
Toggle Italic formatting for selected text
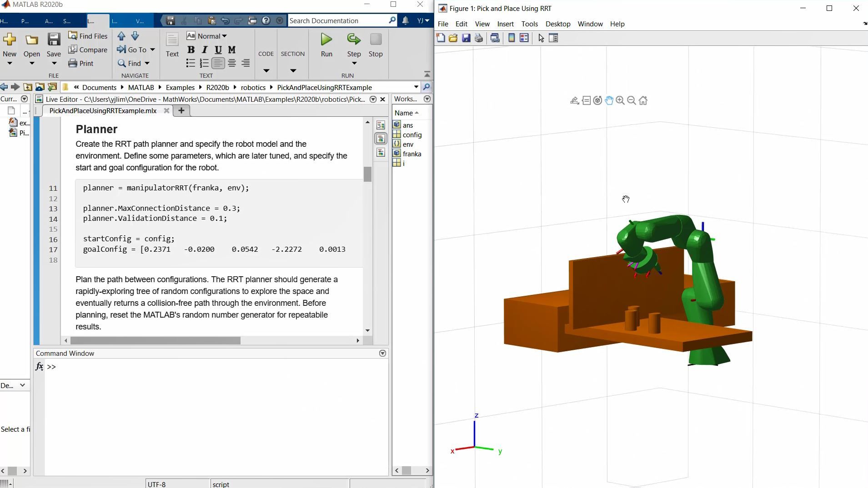point(204,50)
